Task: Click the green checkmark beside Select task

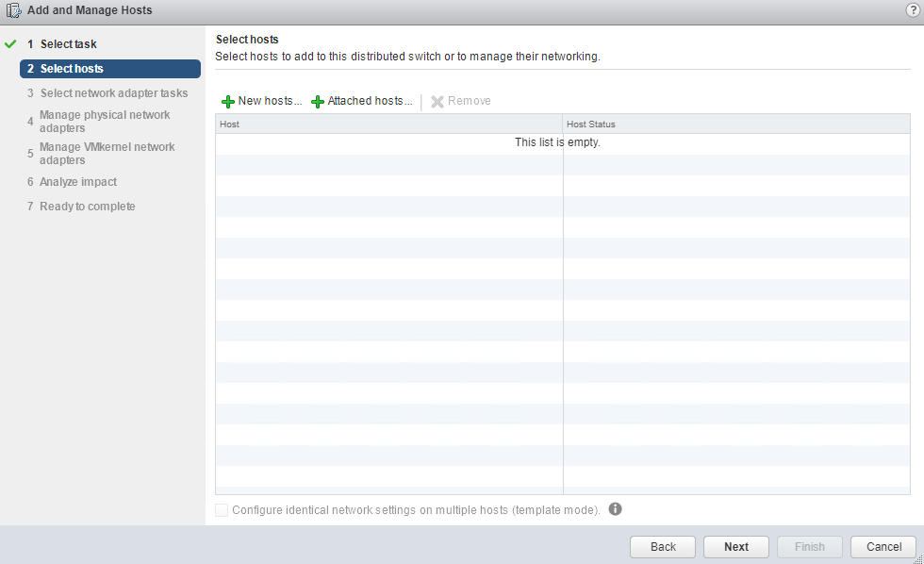Action: 11,44
